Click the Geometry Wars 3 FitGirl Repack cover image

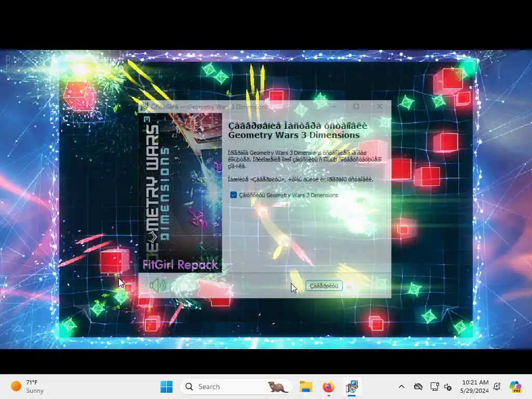[x=180, y=193]
